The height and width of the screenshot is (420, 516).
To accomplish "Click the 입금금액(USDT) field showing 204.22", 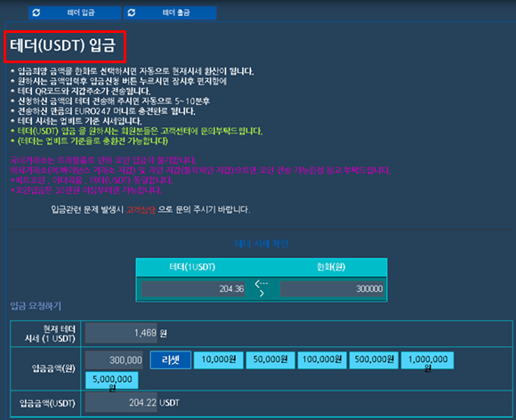I will point(121,402).
